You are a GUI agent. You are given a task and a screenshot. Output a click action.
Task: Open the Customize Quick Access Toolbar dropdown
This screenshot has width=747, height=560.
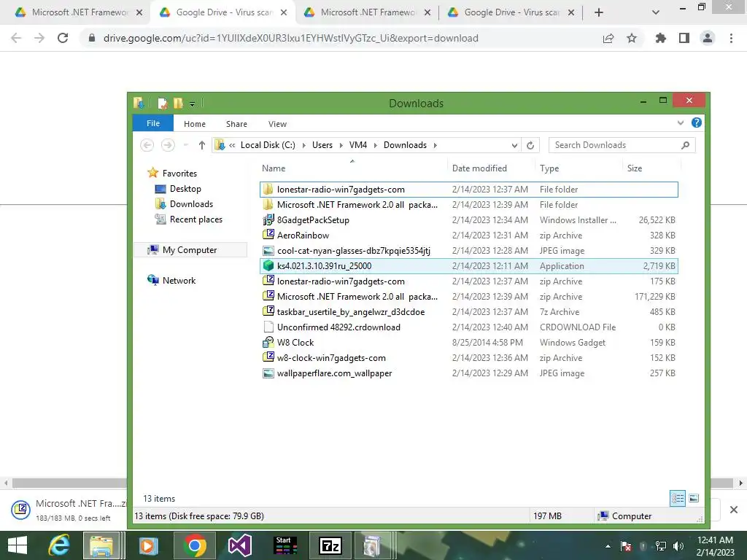(x=192, y=104)
